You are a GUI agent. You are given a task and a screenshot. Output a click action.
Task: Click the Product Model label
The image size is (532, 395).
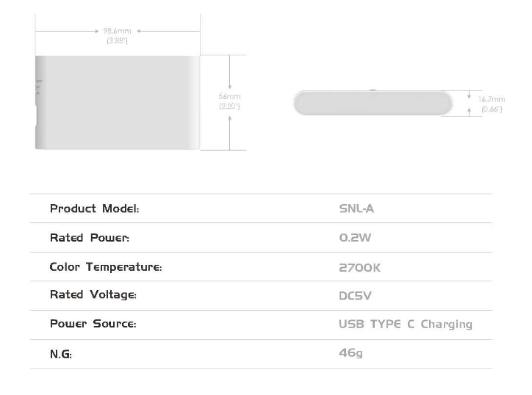point(95,209)
